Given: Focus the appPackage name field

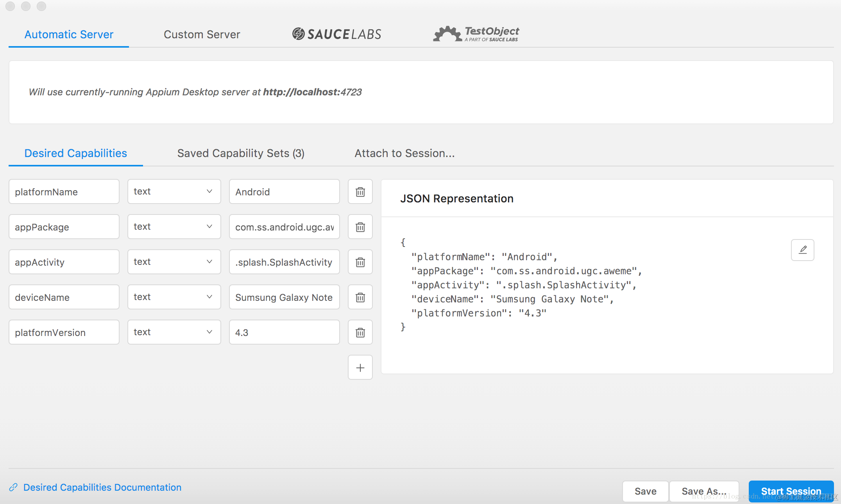Looking at the screenshot, I should 64,227.
